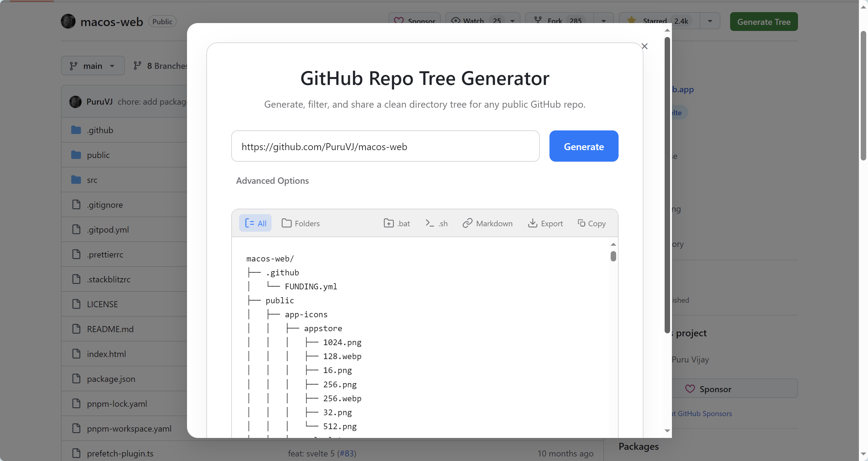Generate a .bat script
The height and width of the screenshot is (461, 868).
point(397,223)
